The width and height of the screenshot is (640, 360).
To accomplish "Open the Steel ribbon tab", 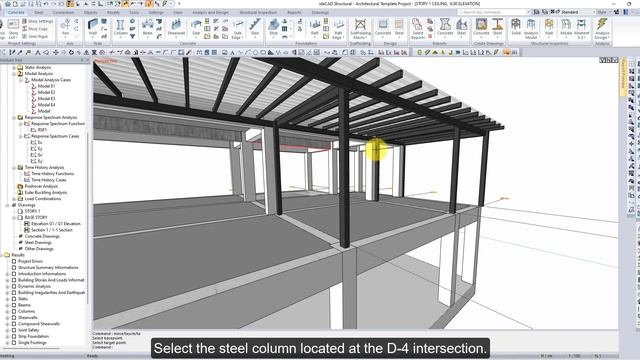I will click(x=38, y=13).
